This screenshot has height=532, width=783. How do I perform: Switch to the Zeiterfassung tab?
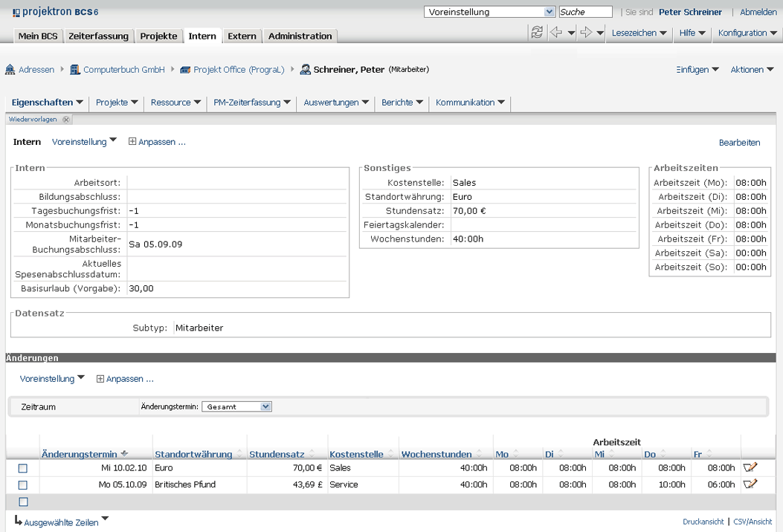[x=98, y=36]
